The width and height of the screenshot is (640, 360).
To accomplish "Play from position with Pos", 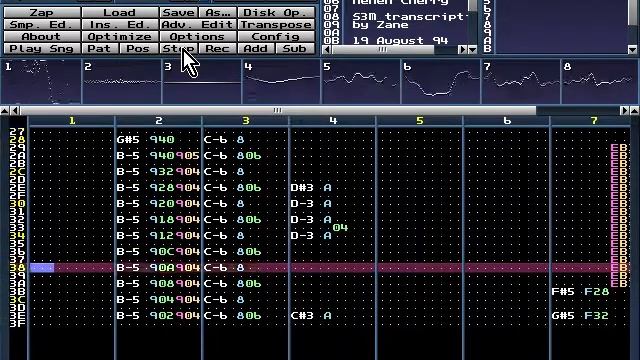I will click(139, 48).
